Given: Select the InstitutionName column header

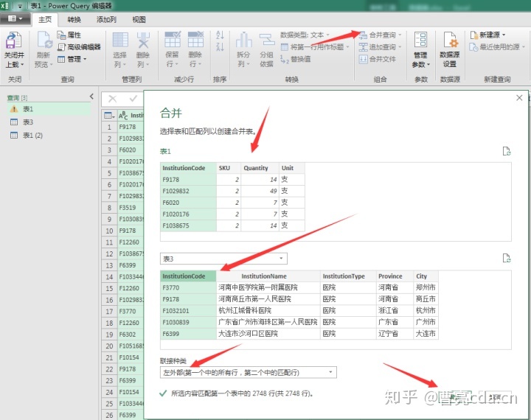Looking at the screenshot, I should click(x=268, y=276).
